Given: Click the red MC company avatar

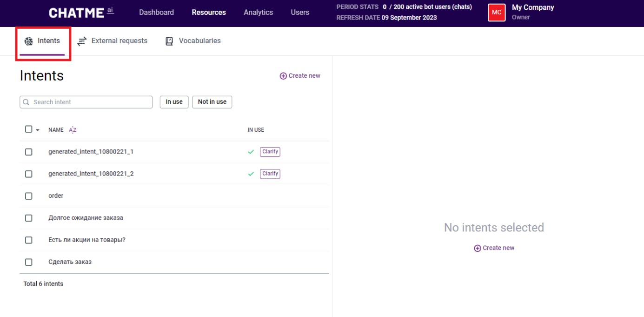Looking at the screenshot, I should [497, 13].
